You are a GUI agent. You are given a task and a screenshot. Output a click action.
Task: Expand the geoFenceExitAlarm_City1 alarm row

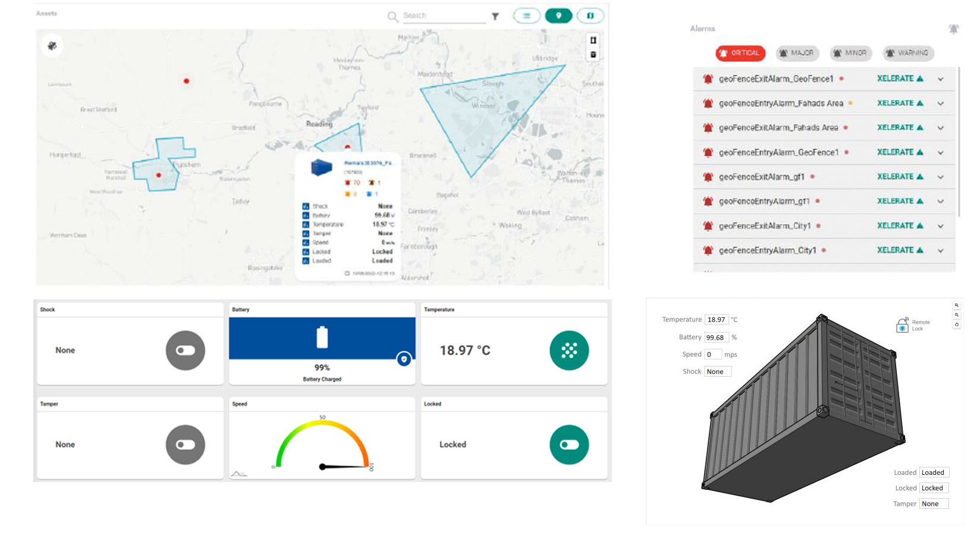point(941,226)
